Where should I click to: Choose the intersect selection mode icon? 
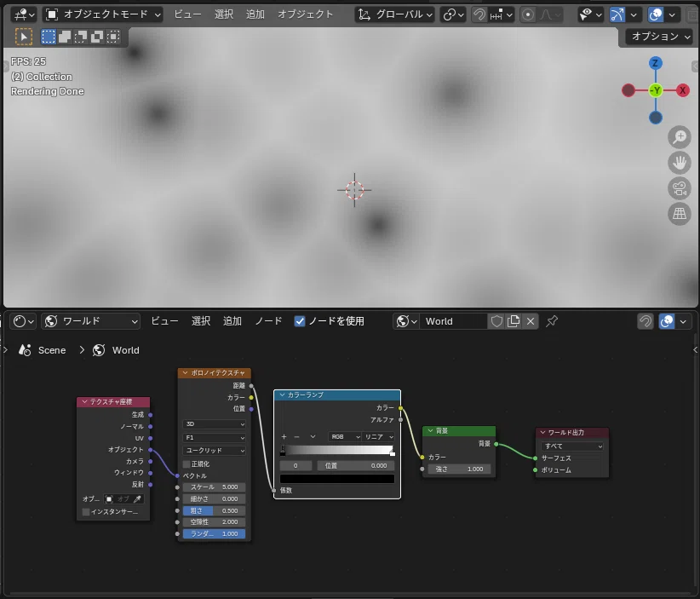tap(113, 37)
